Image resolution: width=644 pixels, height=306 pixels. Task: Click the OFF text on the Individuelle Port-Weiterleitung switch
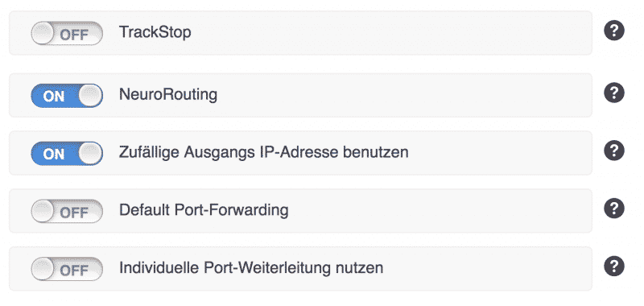(74, 271)
